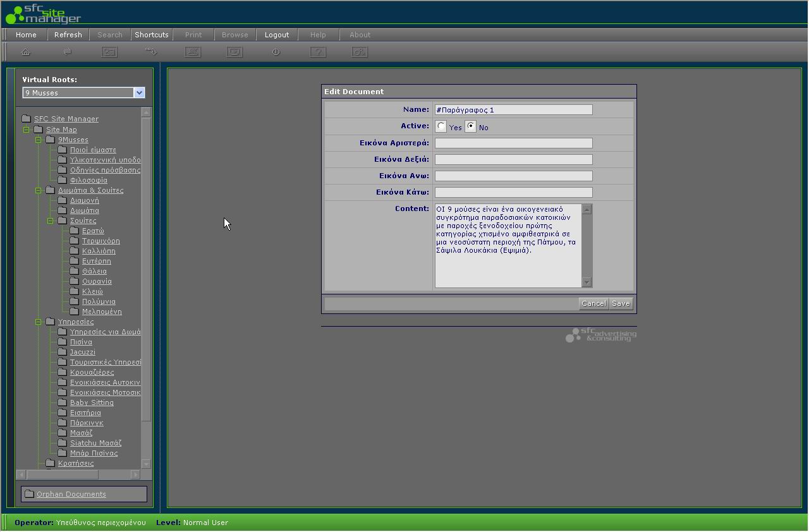Click the printer icon in the toolbar
The height and width of the screenshot is (532, 809).
(193, 52)
